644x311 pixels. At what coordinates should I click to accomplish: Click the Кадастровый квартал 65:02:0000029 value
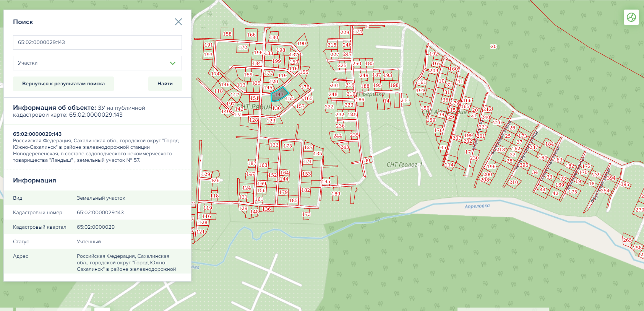(x=96, y=227)
